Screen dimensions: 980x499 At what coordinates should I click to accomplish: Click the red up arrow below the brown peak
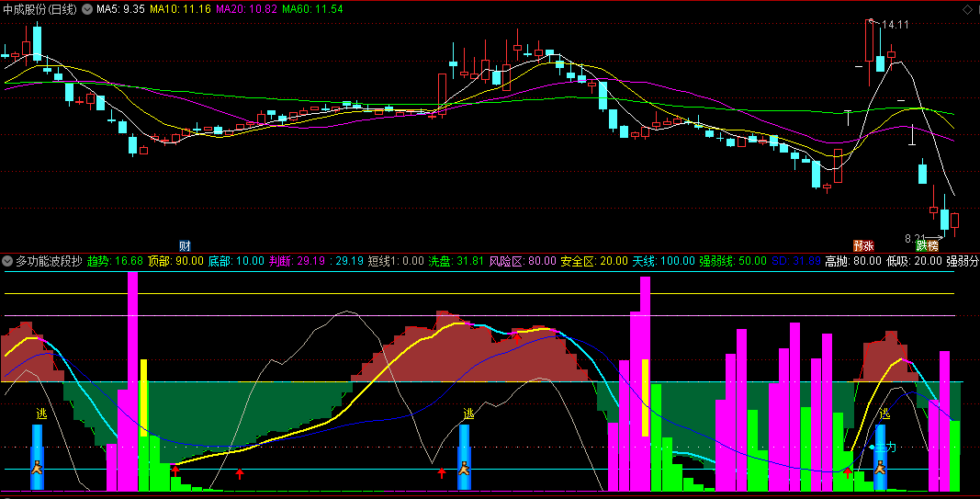pos(517,337)
